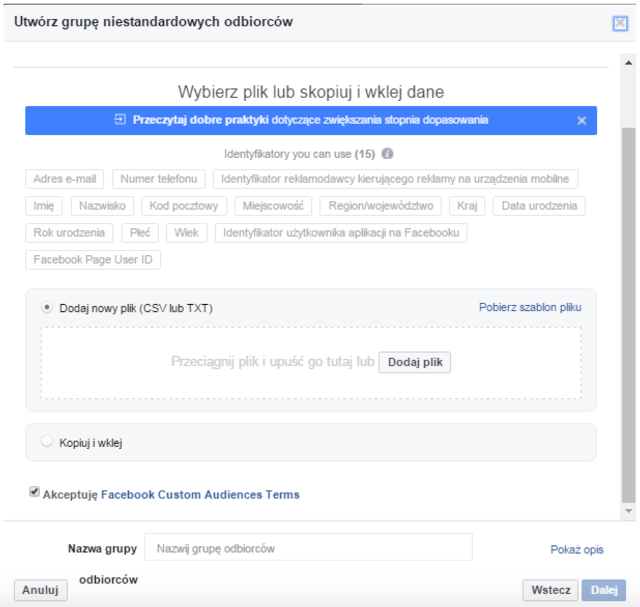Toggle the Akceptuję terms checkbox

click(35, 493)
